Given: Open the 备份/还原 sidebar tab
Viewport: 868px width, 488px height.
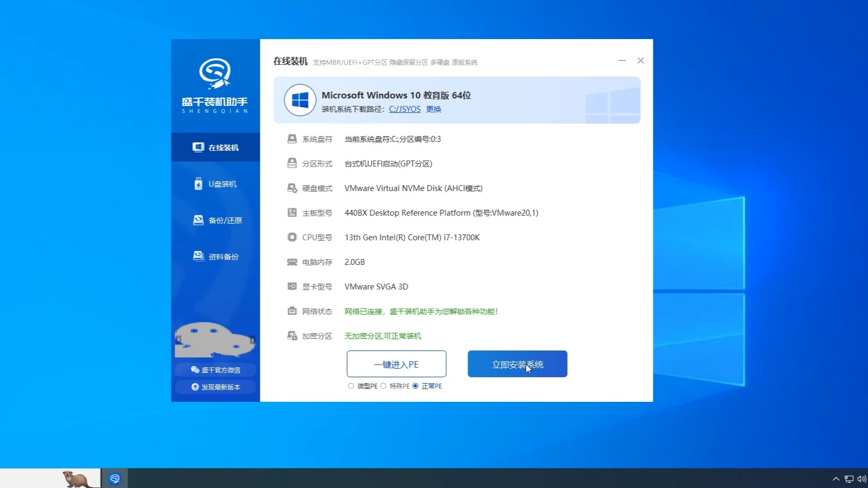Looking at the screenshot, I should [215, 220].
